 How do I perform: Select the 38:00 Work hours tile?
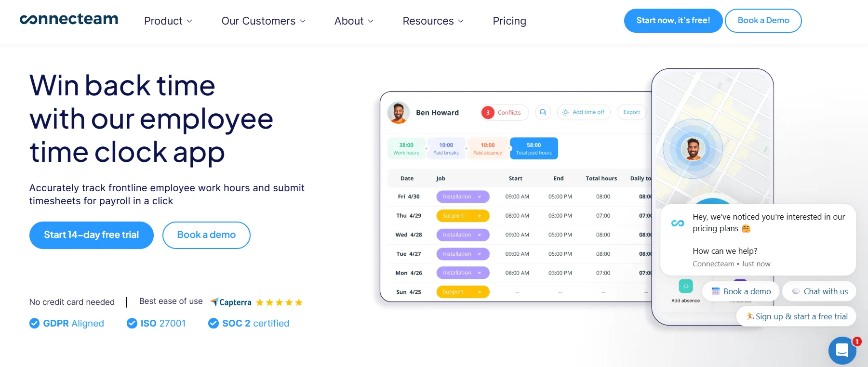(x=406, y=148)
